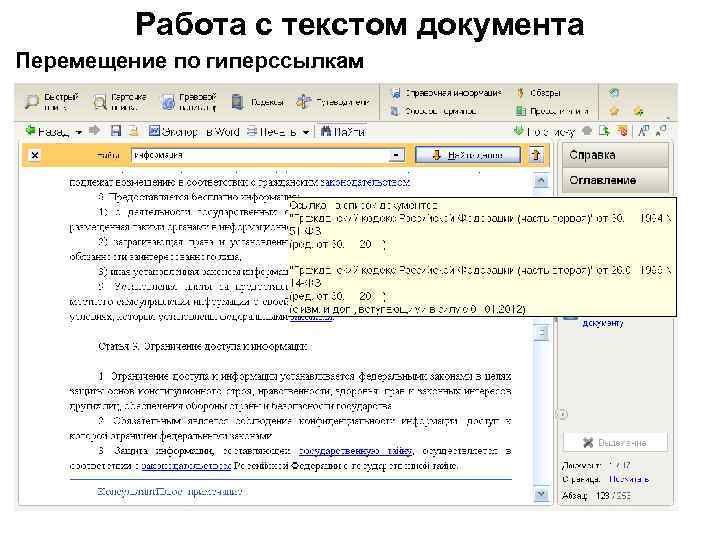Click the left star favorites icon
This screenshot has height=540, width=720.
614,111
